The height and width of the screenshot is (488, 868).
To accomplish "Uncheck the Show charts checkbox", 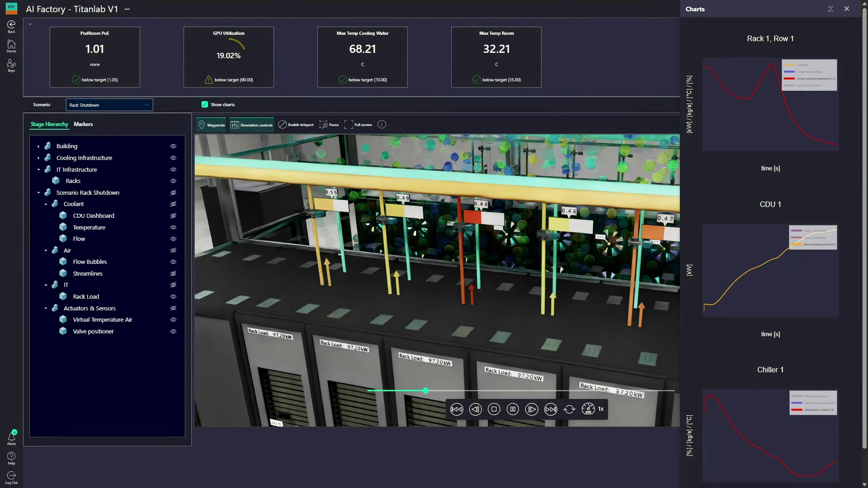I will [x=205, y=104].
